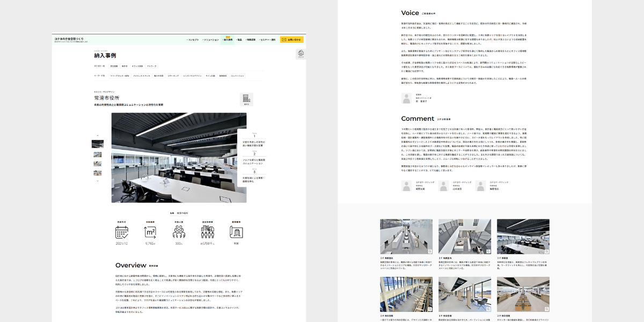This screenshot has height=322, width=644.
Task: Click the 9,792㎡ floor area value
Action: 150,244
